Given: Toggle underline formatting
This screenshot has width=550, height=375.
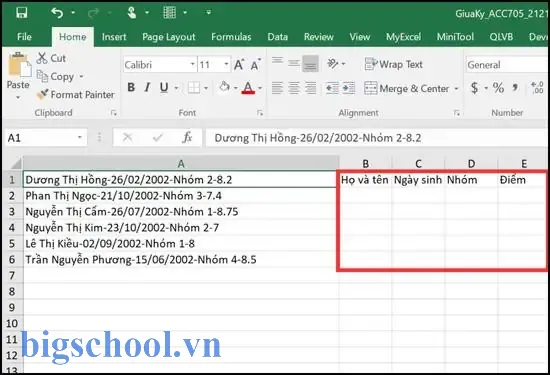Looking at the screenshot, I should point(164,87).
